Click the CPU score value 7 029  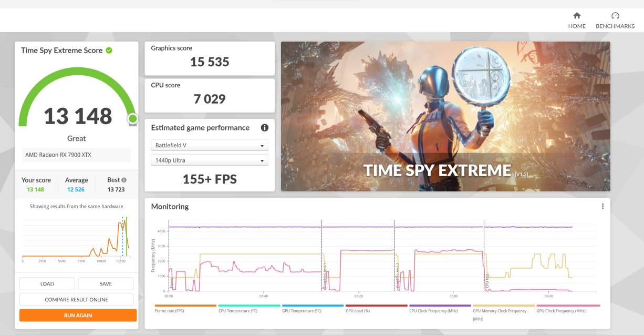210,99
